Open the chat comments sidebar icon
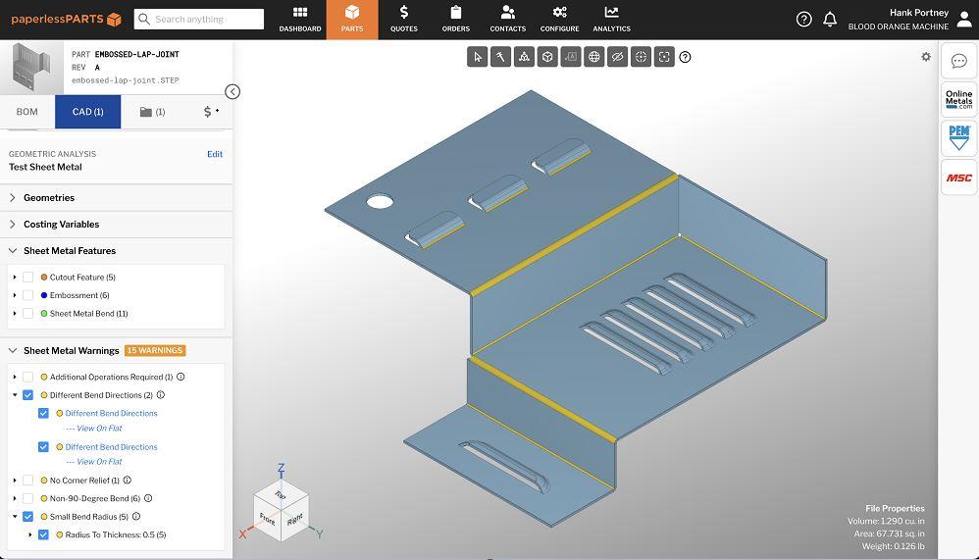Screen dimensions: 979x560 (x=959, y=61)
